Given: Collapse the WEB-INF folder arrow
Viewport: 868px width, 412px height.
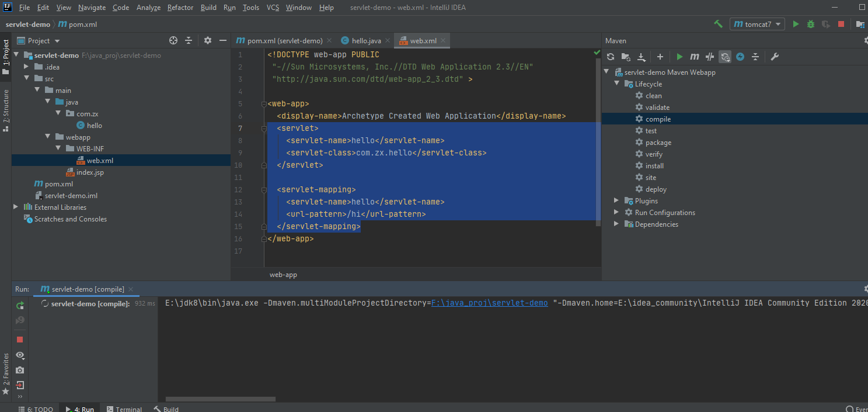Looking at the screenshot, I should point(57,149).
